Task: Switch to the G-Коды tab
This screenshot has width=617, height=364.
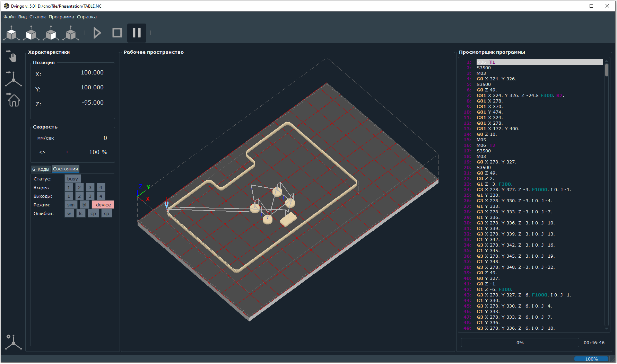Action: 41,169
